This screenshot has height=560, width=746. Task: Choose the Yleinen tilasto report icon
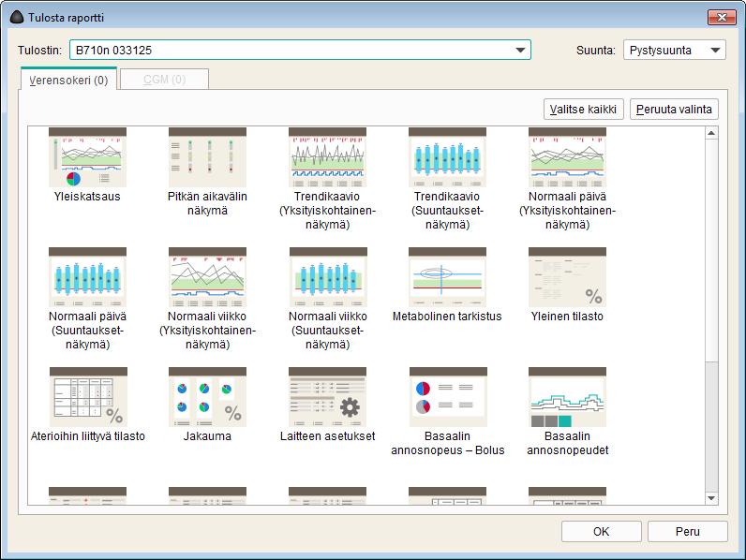(x=567, y=277)
